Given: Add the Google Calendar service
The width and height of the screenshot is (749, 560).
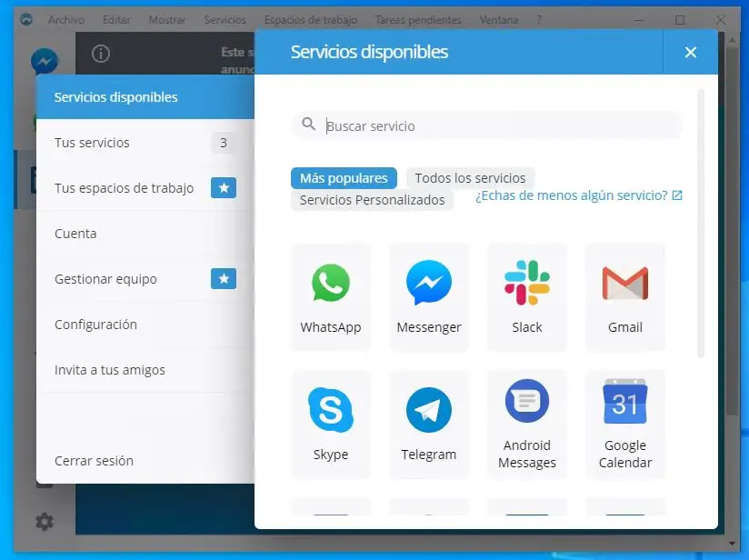Looking at the screenshot, I should [x=625, y=424].
